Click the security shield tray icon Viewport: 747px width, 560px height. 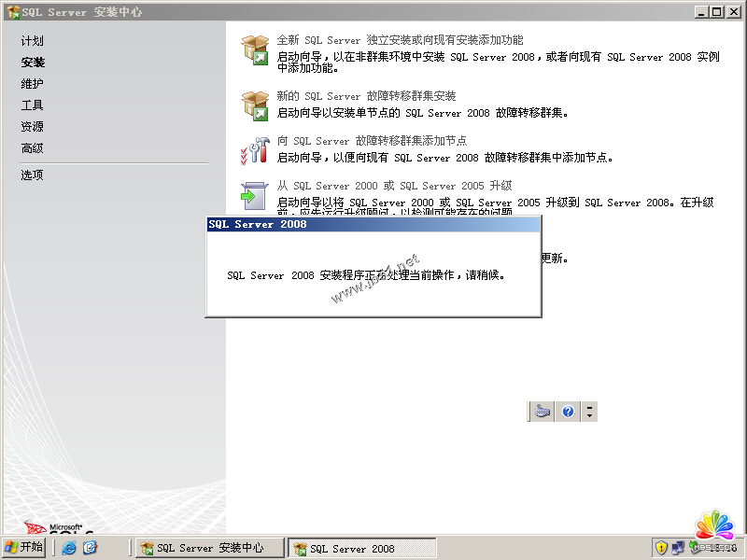point(661,548)
